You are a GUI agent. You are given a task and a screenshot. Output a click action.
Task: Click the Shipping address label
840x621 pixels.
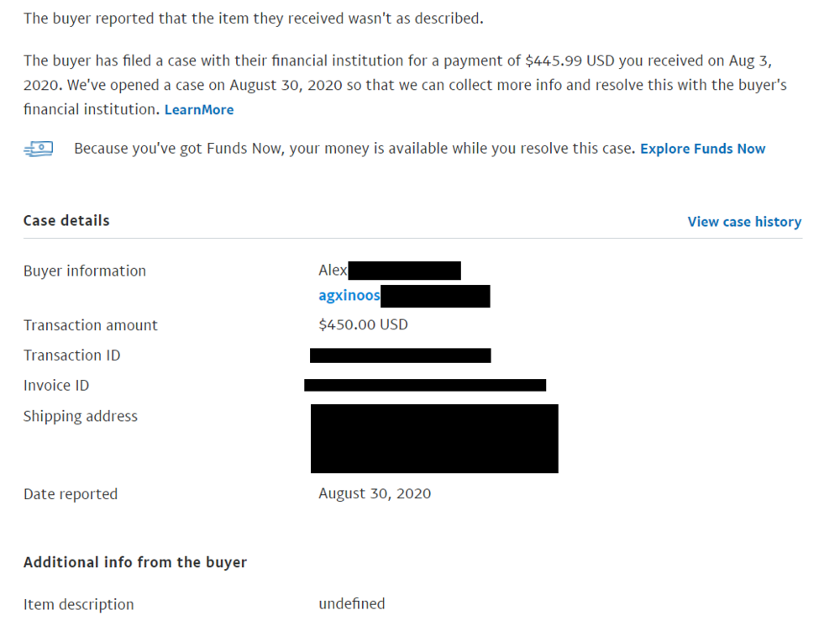[x=81, y=416]
